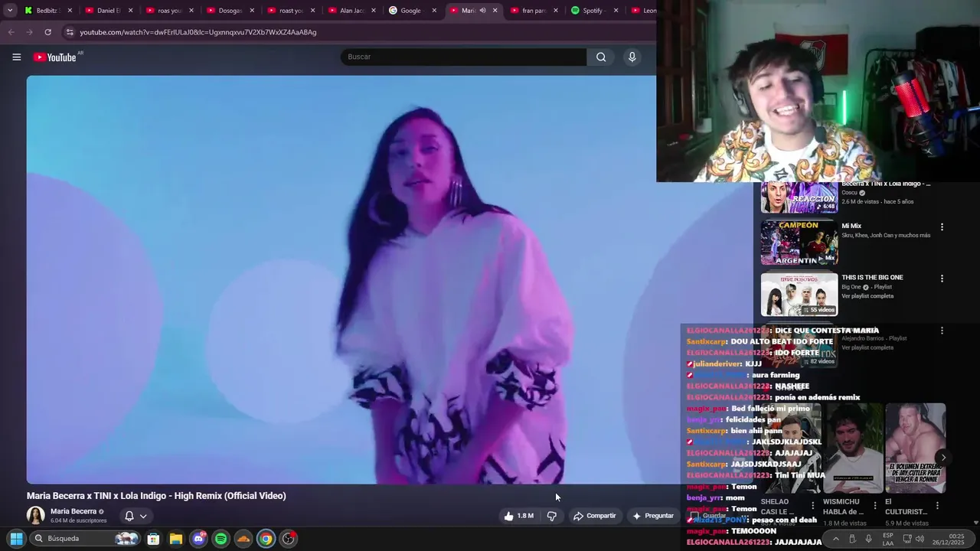Open options for Alejandro Barrios playlist
The image size is (980, 551).
tap(942, 331)
